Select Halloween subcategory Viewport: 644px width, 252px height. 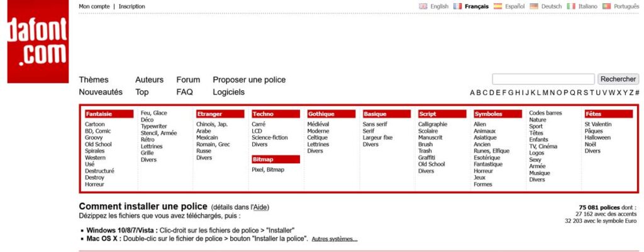(x=597, y=137)
